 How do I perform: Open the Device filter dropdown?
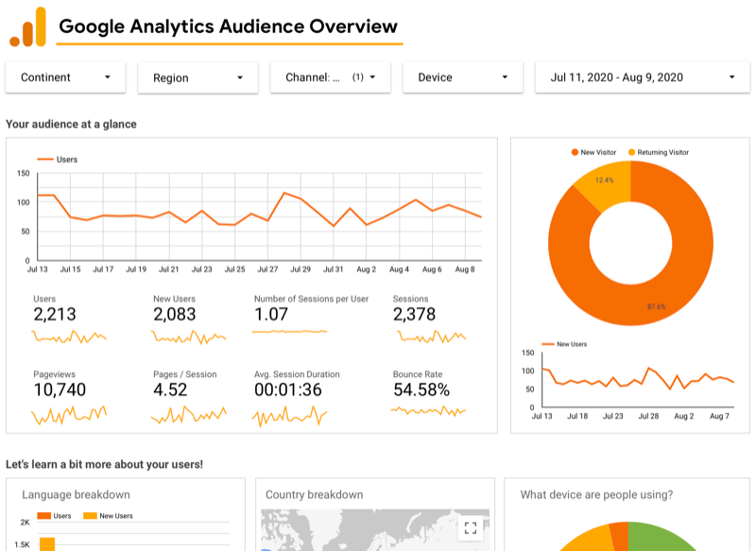pyautogui.click(x=463, y=77)
